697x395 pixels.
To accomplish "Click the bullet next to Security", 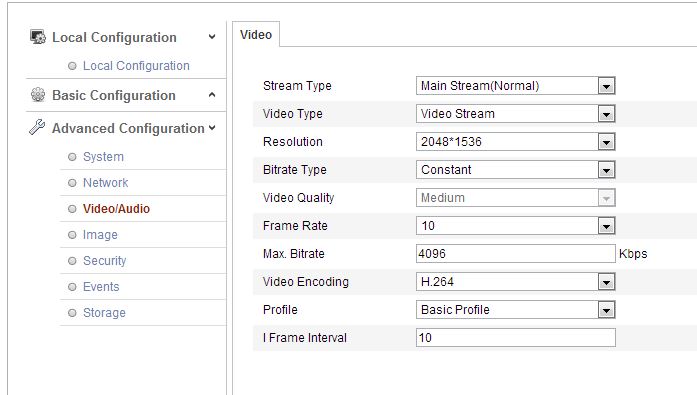I will pos(72,261).
